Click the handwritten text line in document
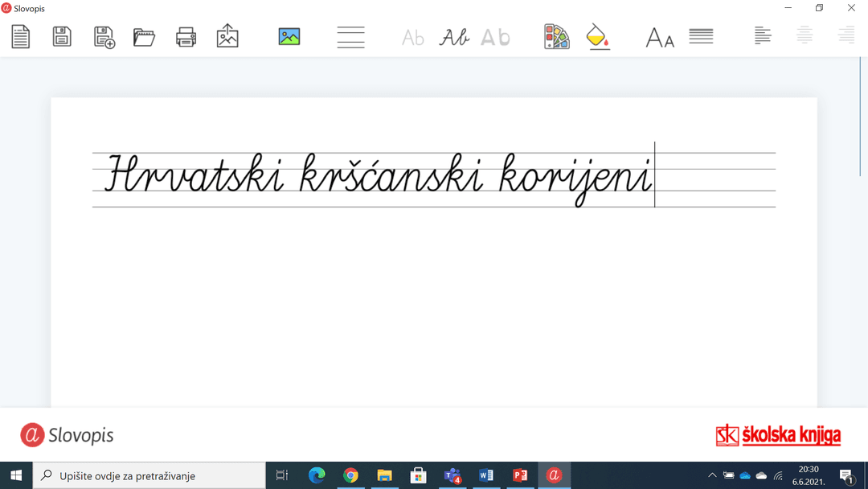The width and height of the screenshot is (868, 489). pos(378,175)
